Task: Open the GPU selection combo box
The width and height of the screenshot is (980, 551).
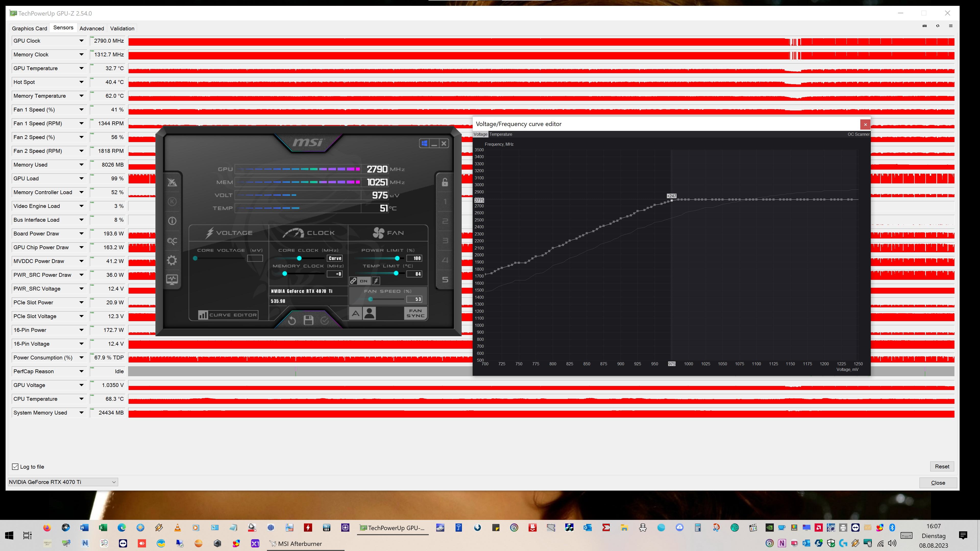Action: click(x=63, y=482)
